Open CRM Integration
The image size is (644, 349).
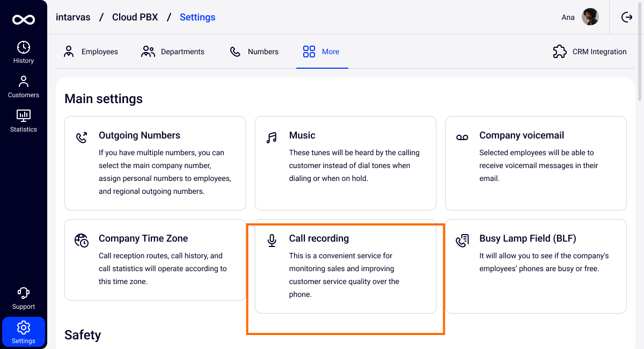590,52
